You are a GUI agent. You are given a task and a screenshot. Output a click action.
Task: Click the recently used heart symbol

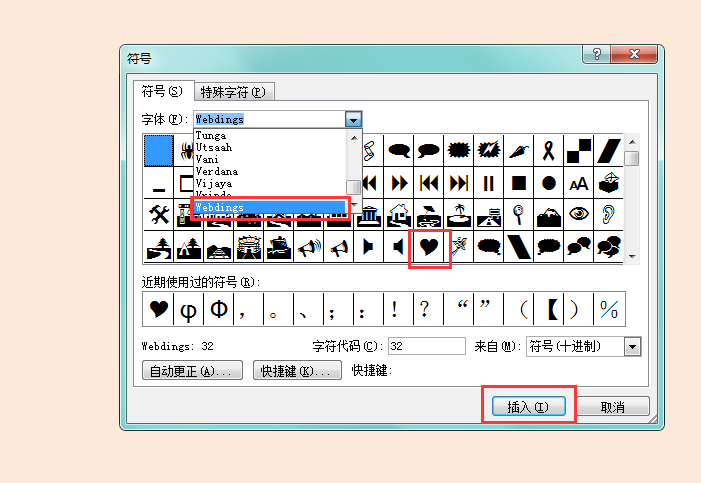coord(158,309)
